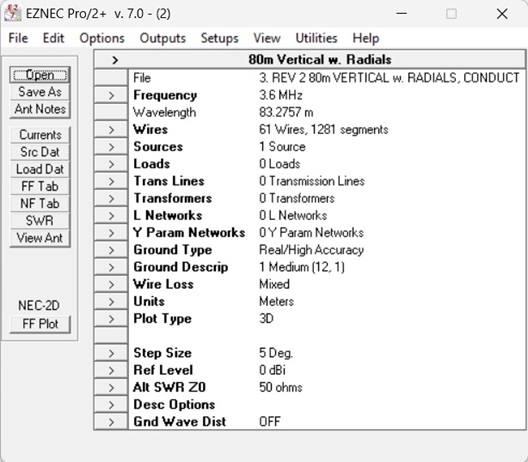Click the '3D' plot type value
This screenshot has width=528, height=462.
point(266,319)
